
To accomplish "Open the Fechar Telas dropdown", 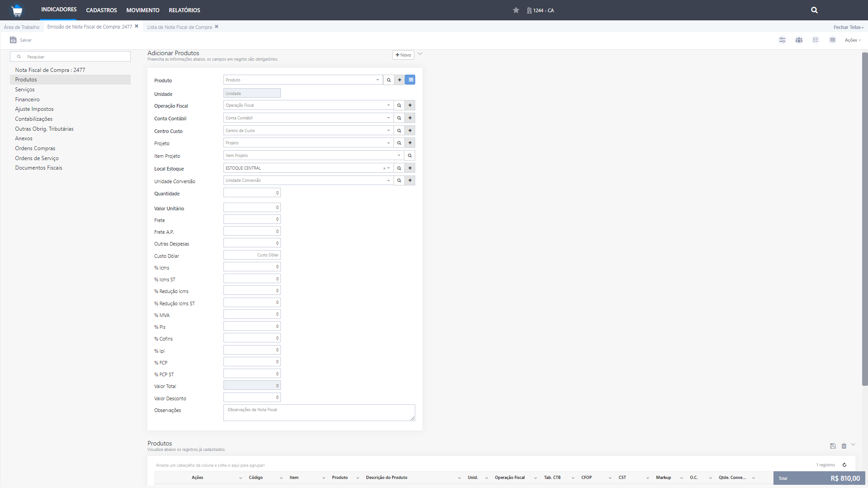I will [x=849, y=27].
